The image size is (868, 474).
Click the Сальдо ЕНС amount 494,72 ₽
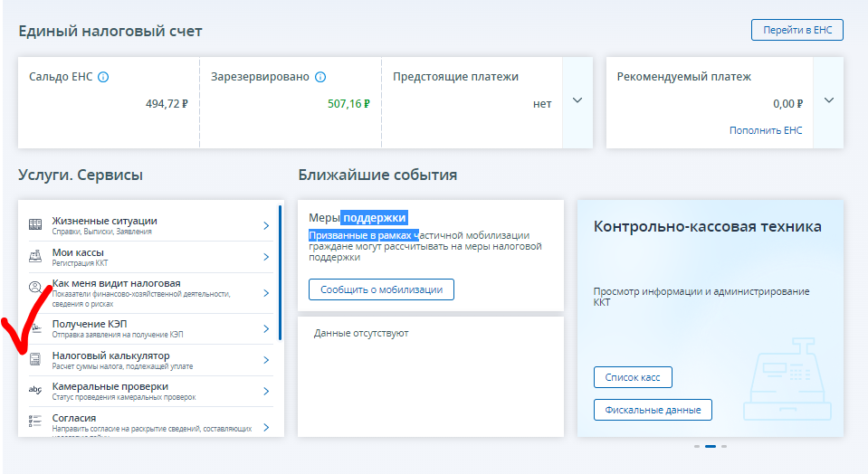pos(167,104)
